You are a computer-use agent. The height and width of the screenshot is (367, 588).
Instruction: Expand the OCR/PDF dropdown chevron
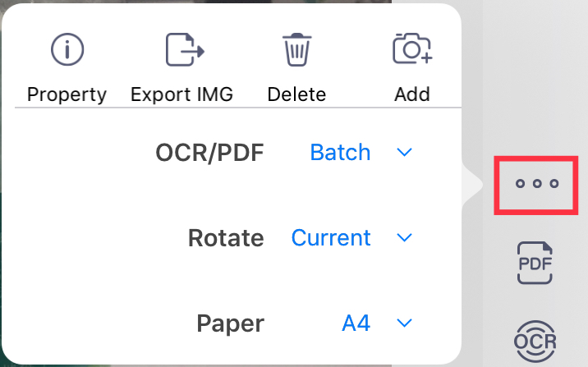click(x=403, y=153)
